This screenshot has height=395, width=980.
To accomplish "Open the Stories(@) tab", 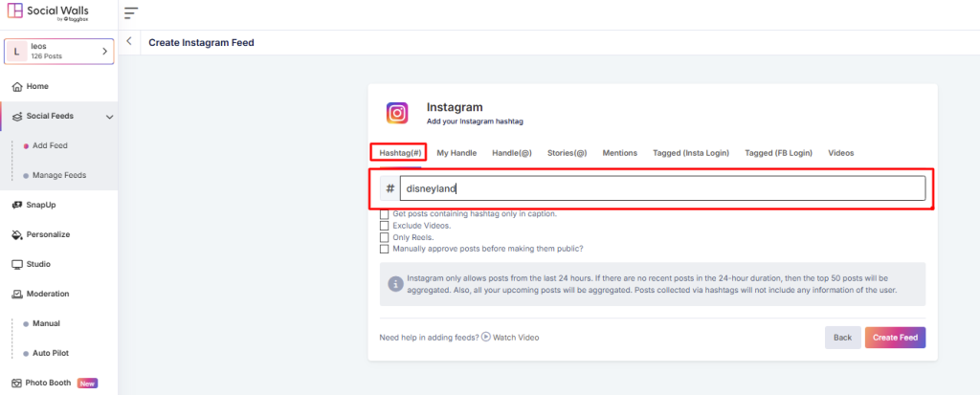I will pyautogui.click(x=567, y=153).
